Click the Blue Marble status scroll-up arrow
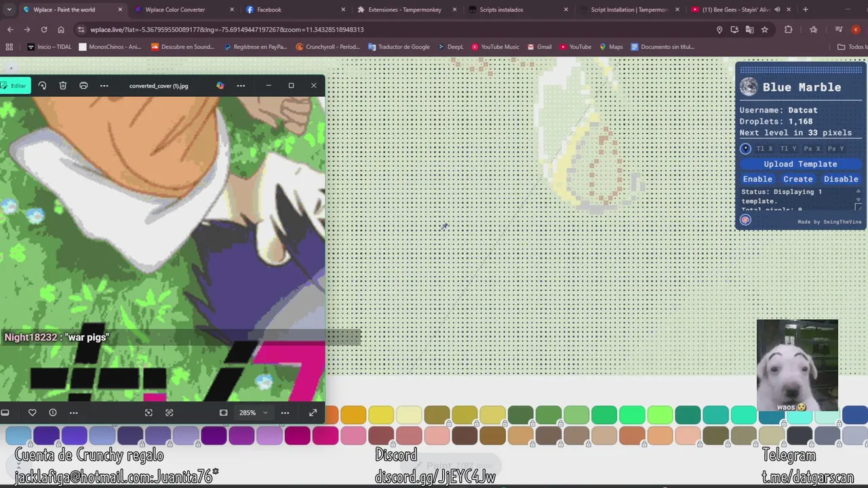Screen dimensions: 868x488 click(x=859, y=192)
